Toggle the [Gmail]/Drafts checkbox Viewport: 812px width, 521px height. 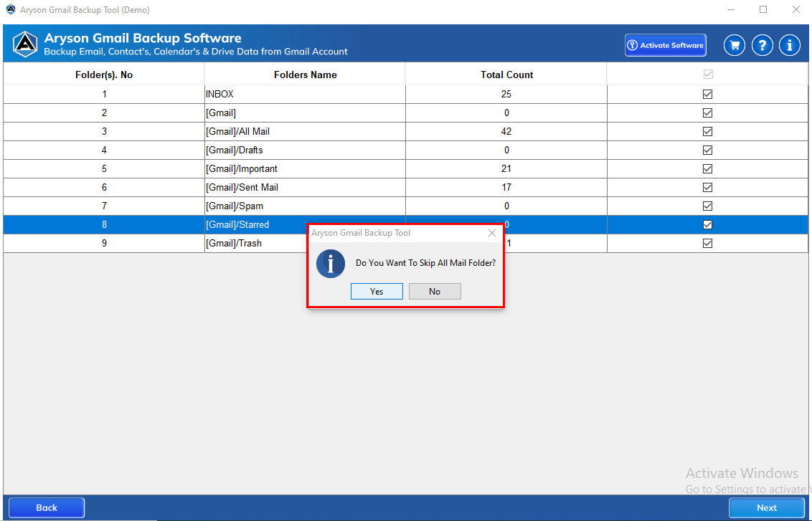click(707, 150)
